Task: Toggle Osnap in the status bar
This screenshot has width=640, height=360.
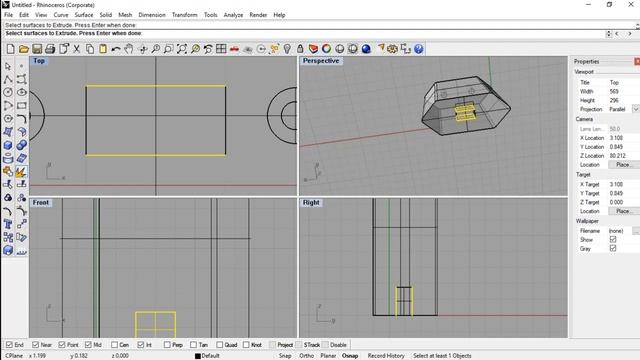Action: (350, 356)
